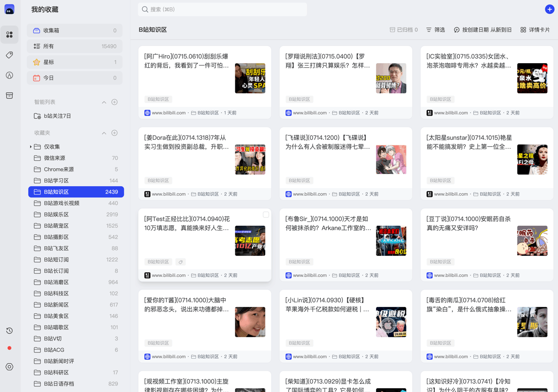
Task: Open the 详情卡片 view mode dropdown
Action: [535, 30]
